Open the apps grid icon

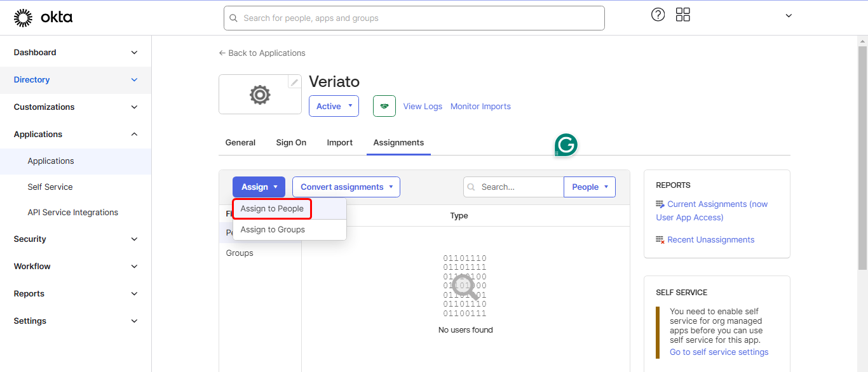click(x=683, y=15)
